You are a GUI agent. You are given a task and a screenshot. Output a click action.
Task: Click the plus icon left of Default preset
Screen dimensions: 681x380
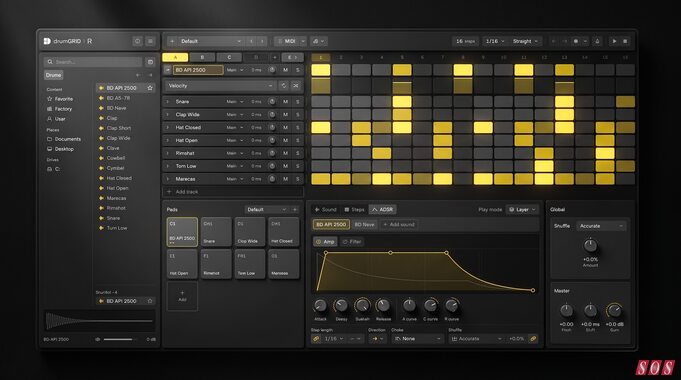172,41
